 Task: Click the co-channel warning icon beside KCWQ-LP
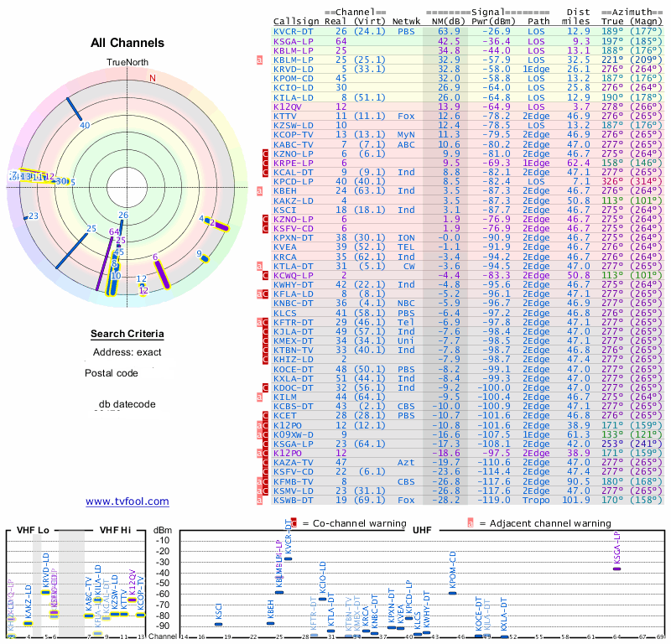pos(265,273)
